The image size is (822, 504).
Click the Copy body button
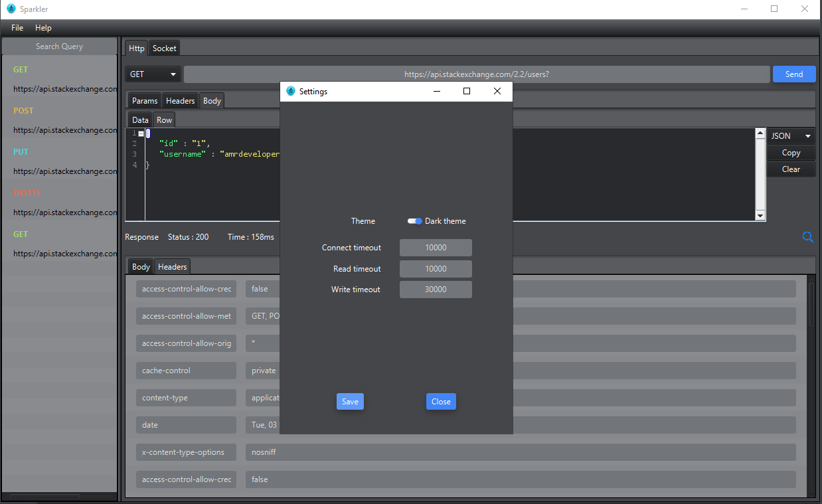point(791,153)
